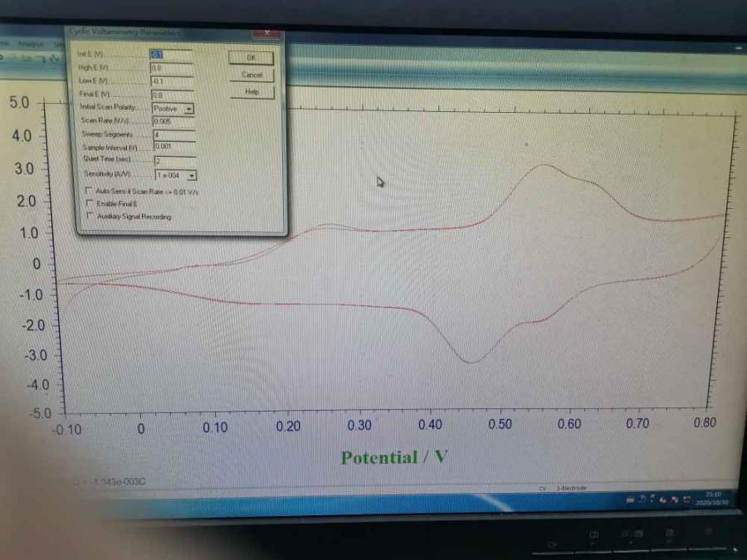Click the Low E (V) input field

pos(173,81)
